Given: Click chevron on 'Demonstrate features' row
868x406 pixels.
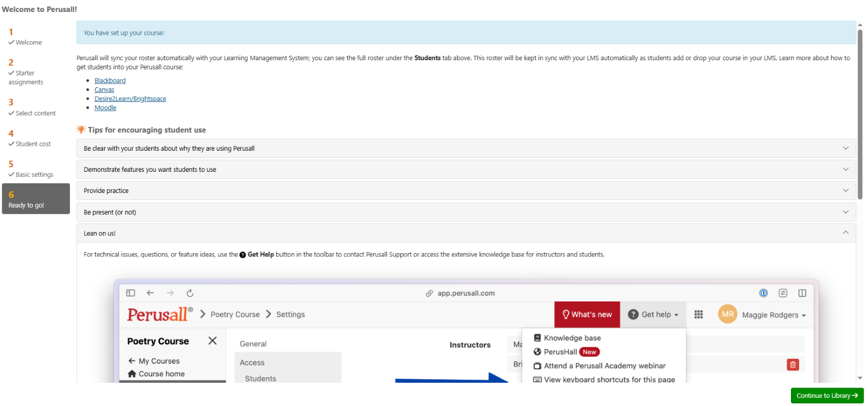Looking at the screenshot, I should click(x=845, y=169).
